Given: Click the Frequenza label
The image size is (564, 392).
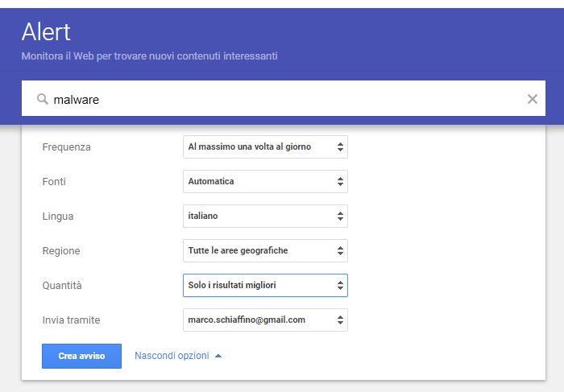Looking at the screenshot, I should (x=67, y=147).
